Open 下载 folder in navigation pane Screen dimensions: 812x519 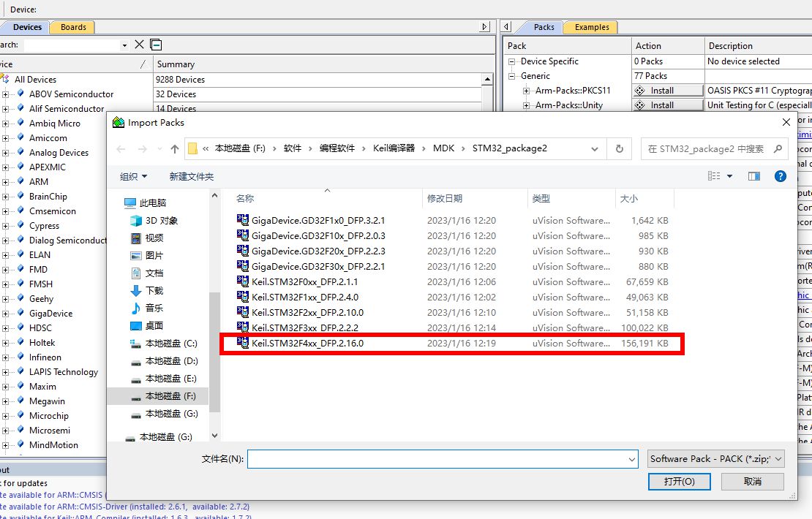(154, 291)
